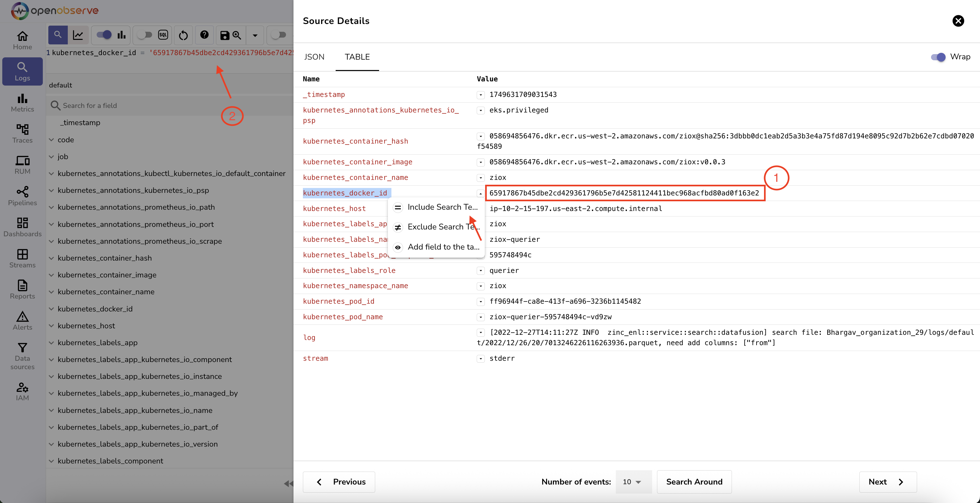Toggle the switch right of saved views

[x=278, y=35]
